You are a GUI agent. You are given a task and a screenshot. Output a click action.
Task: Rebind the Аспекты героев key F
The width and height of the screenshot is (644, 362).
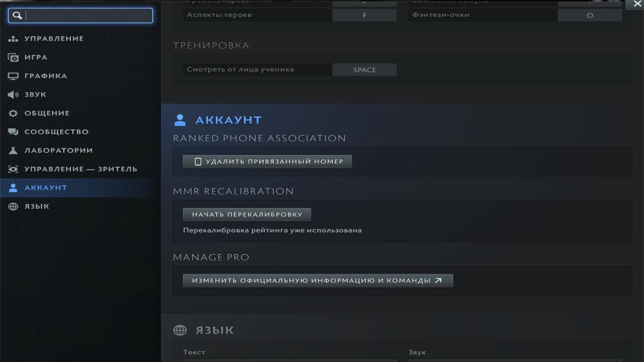pyautogui.click(x=364, y=15)
